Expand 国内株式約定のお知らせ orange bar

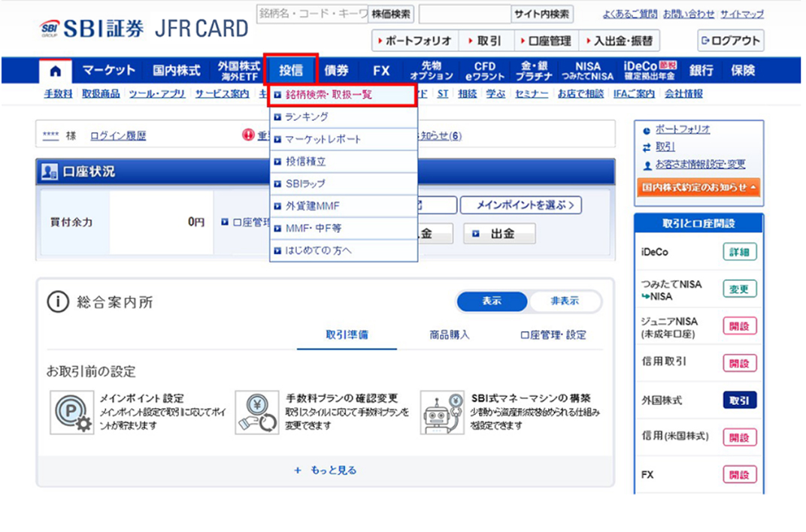[698, 187]
